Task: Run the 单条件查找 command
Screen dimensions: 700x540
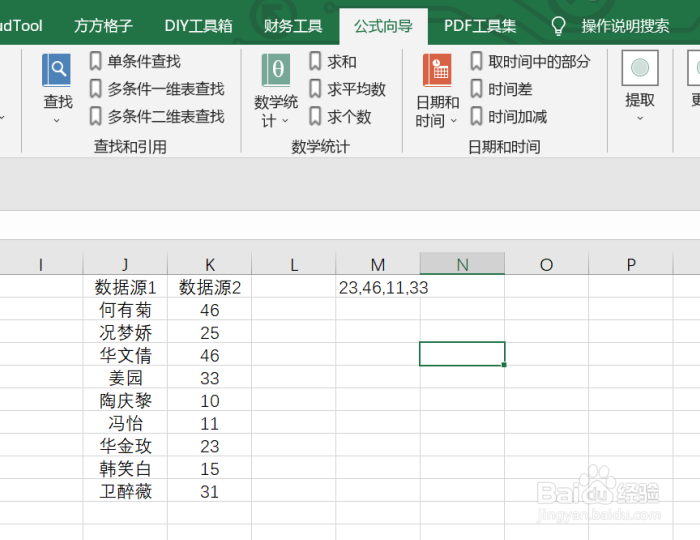Action: click(x=144, y=61)
